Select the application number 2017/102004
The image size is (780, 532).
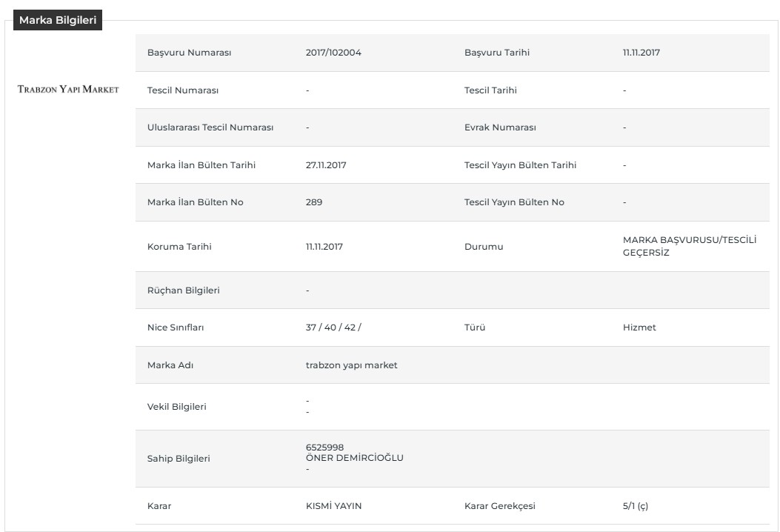pyautogui.click(x=333, y=53)
